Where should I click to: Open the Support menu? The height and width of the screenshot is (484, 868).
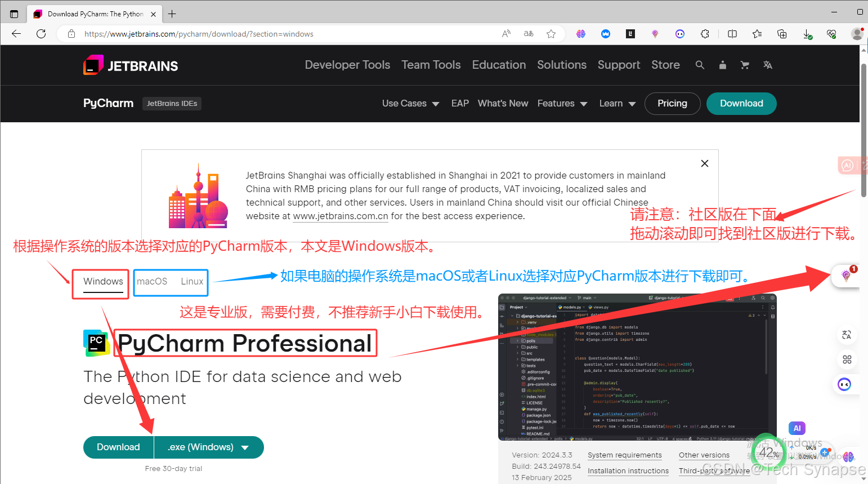click(x=619, y=65)
